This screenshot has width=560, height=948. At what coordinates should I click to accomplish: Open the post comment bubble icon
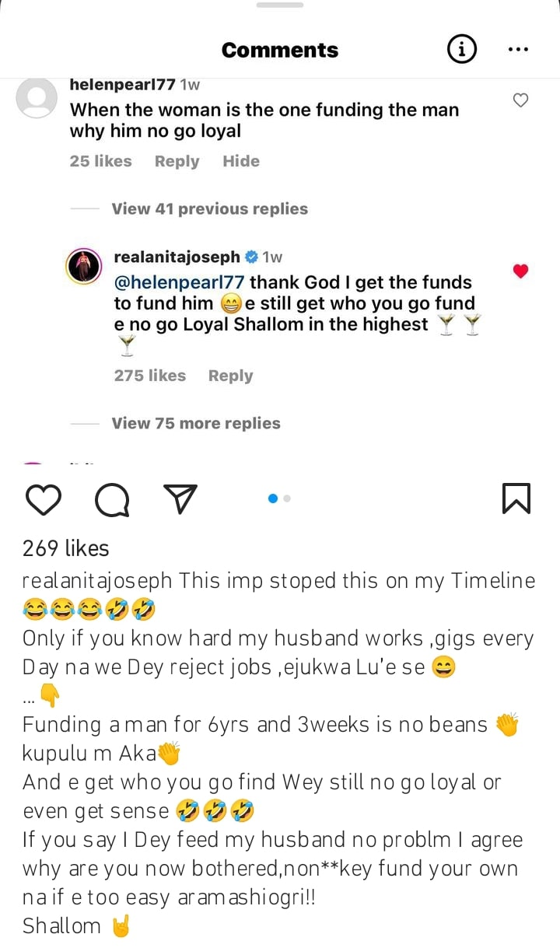(x=112, y=499)
